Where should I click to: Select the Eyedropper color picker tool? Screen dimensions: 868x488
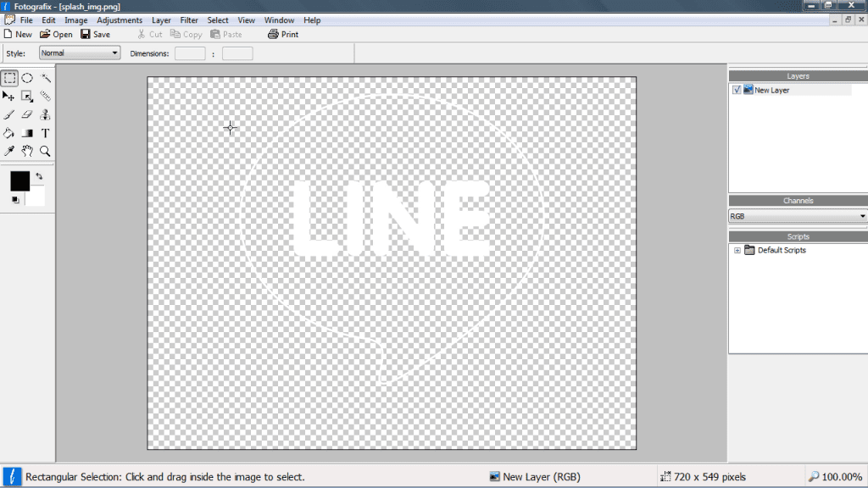(8, 151)
